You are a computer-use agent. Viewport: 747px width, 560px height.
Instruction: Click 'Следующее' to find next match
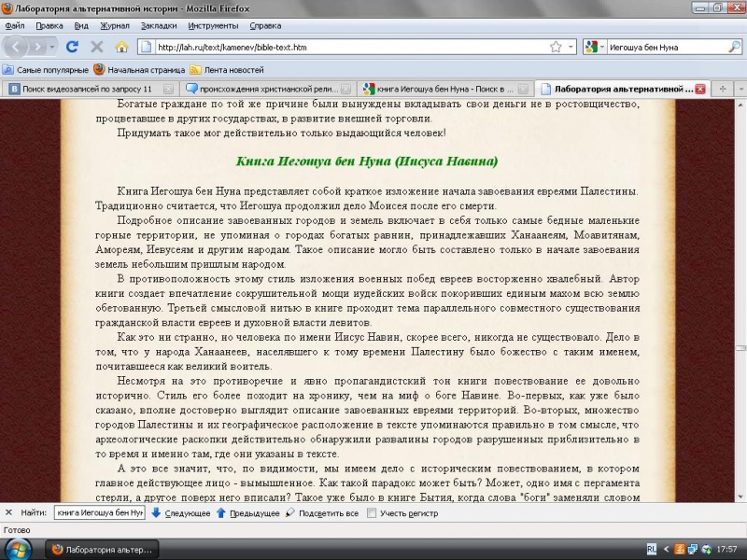coord(181,513)
